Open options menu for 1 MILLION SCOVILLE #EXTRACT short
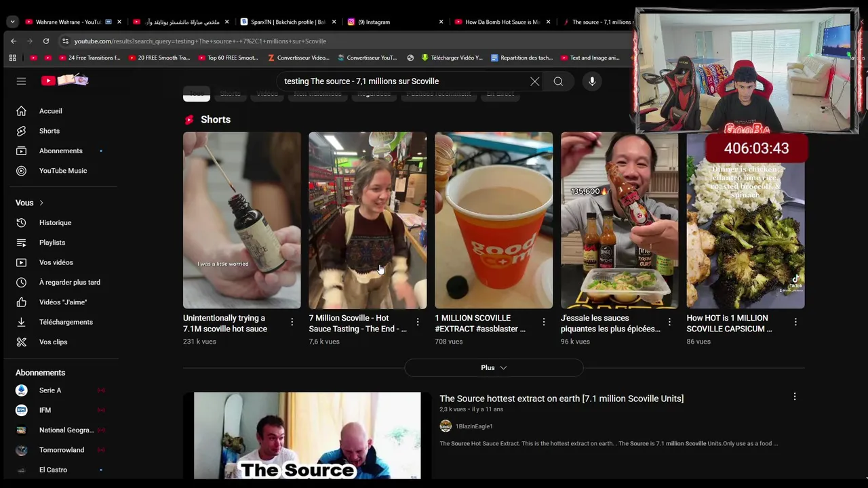The height and width of the screenshot is (488, 868). [x=543, y=322]
